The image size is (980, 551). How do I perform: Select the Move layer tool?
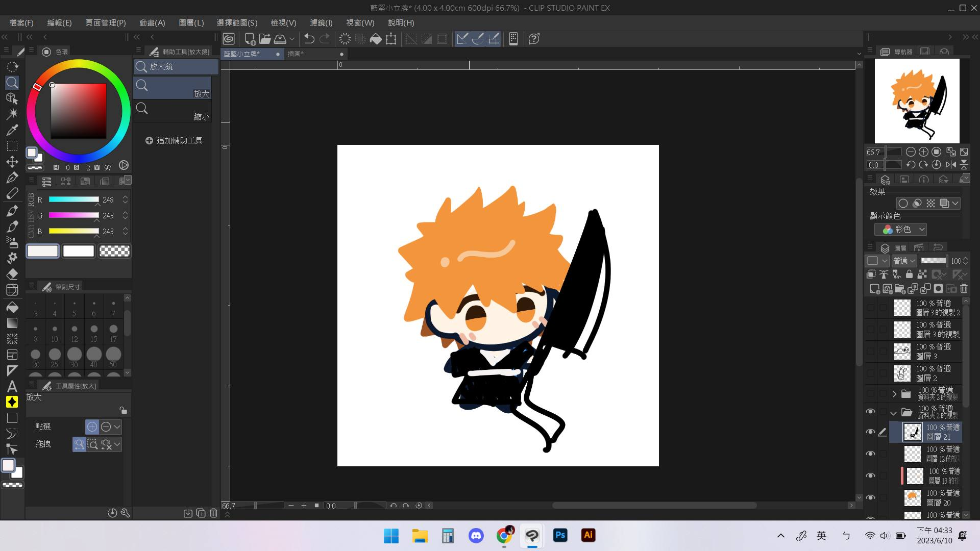tap(12, 162)
